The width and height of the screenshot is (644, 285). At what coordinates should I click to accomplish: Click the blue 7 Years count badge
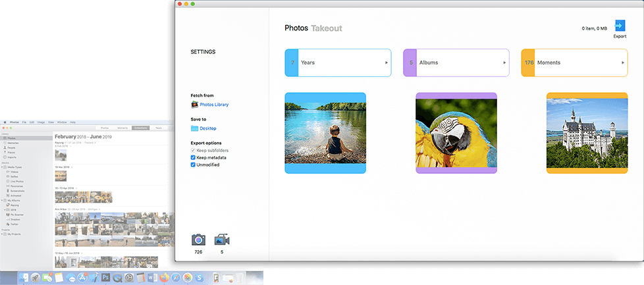click(x=292, y=63)
